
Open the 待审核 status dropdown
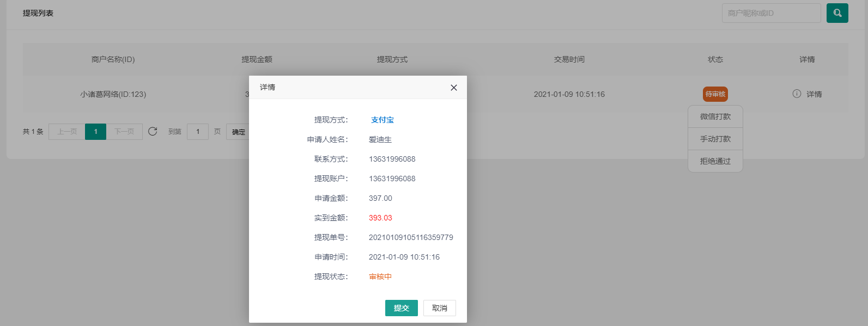tap(715, 94)
